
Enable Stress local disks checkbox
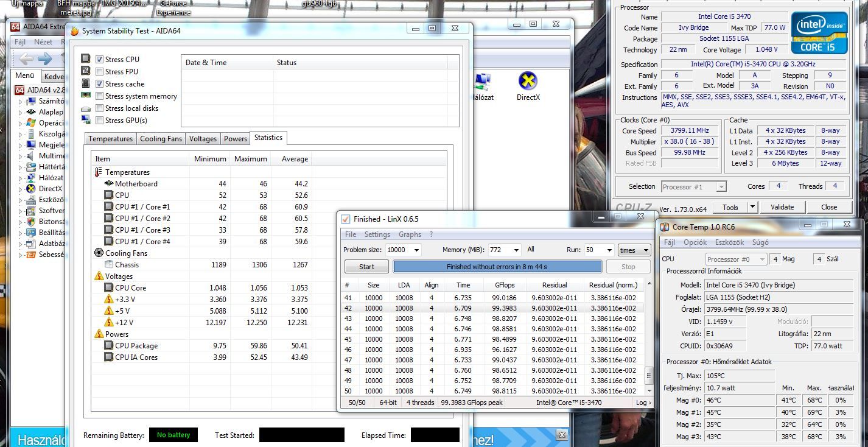[100, 108]
